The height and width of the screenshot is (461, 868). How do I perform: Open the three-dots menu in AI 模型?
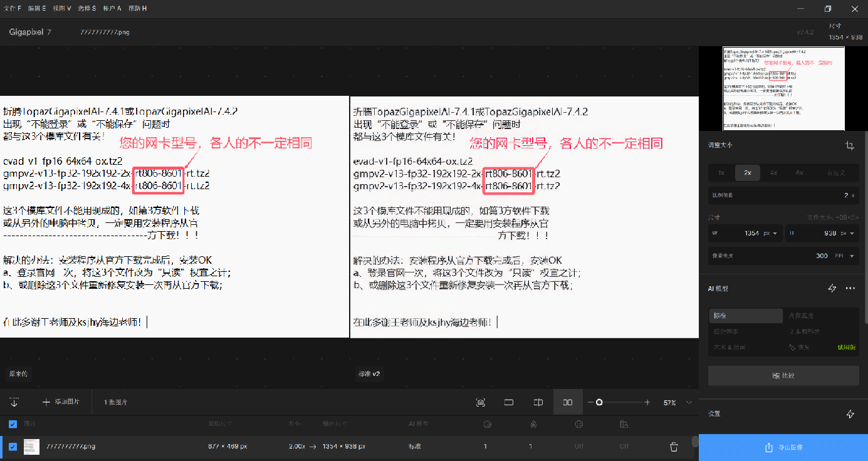click(850, 288)
